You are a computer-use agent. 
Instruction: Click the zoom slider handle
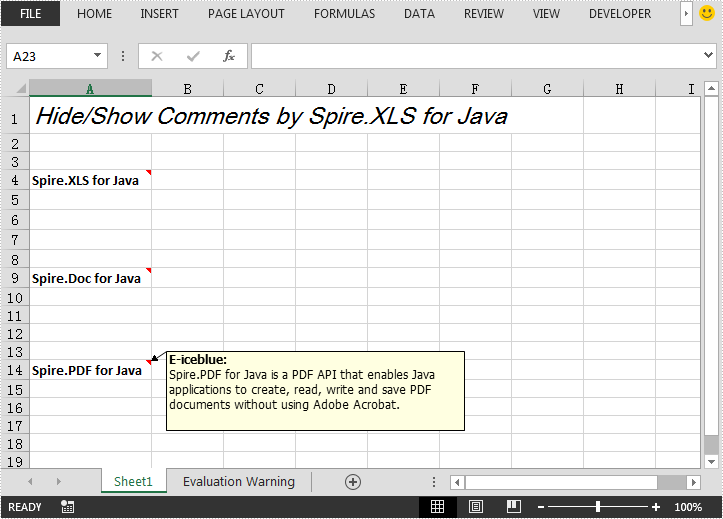(598, 507)
